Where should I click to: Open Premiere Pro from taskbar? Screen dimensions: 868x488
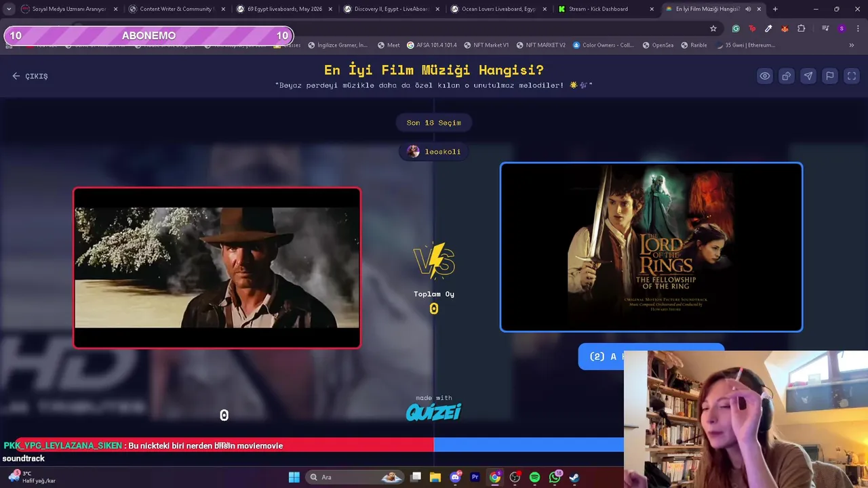(475, 477)
